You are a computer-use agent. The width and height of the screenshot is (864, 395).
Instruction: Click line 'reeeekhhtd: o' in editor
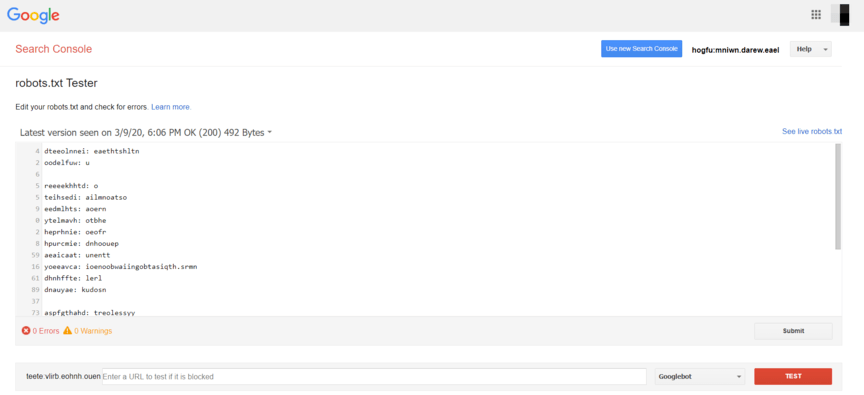click(x=71, y=186)
